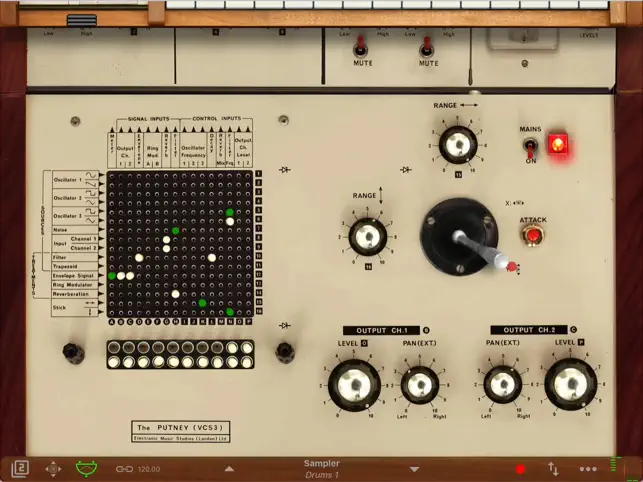Insert a pin at matrix row 13, column P

[x=248, y=285]
